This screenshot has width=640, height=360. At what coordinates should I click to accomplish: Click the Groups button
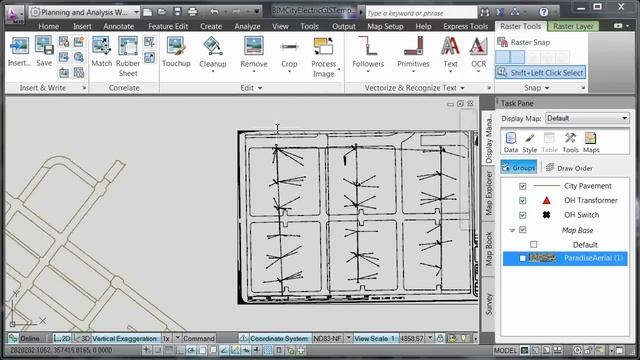(x=519, y=168)
